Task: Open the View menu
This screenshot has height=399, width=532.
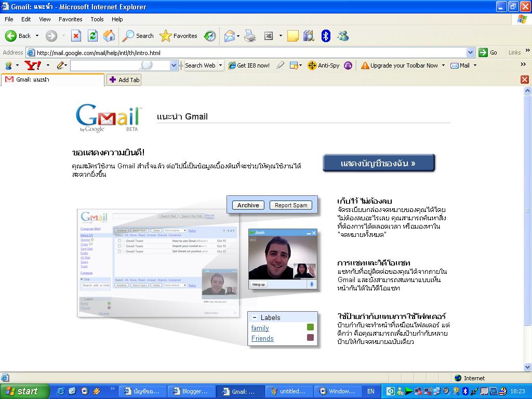Action: tap(45, 19)
